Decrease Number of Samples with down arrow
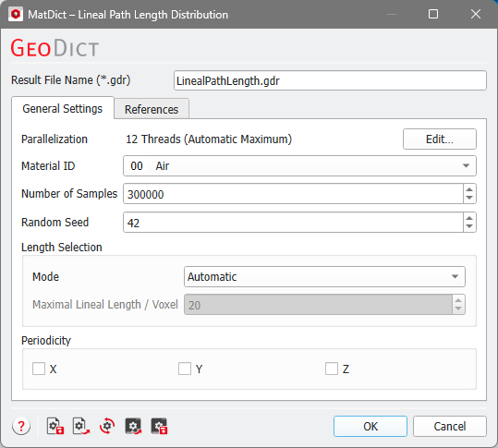Screen dimensions: 498x448 click(x=469, y=198)
